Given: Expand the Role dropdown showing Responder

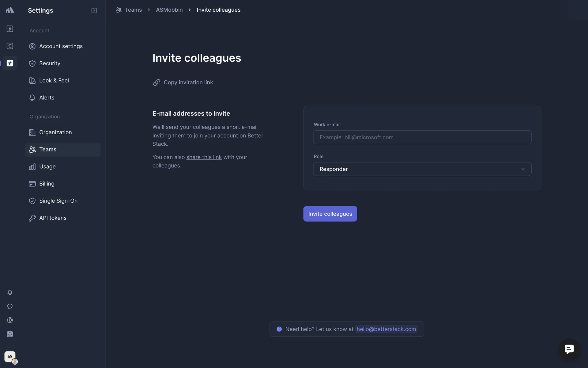Looking at the screenshot, I should (x=422, y=169).
